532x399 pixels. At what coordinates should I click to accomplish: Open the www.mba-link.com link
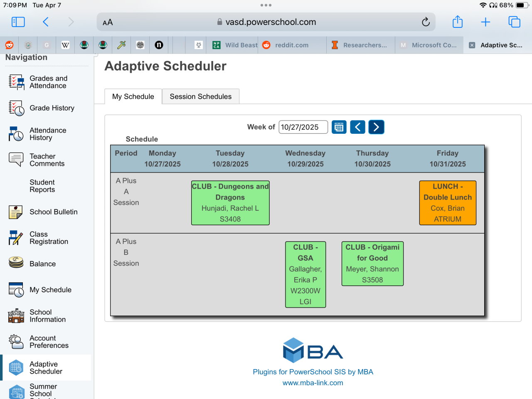click(313, 383)
